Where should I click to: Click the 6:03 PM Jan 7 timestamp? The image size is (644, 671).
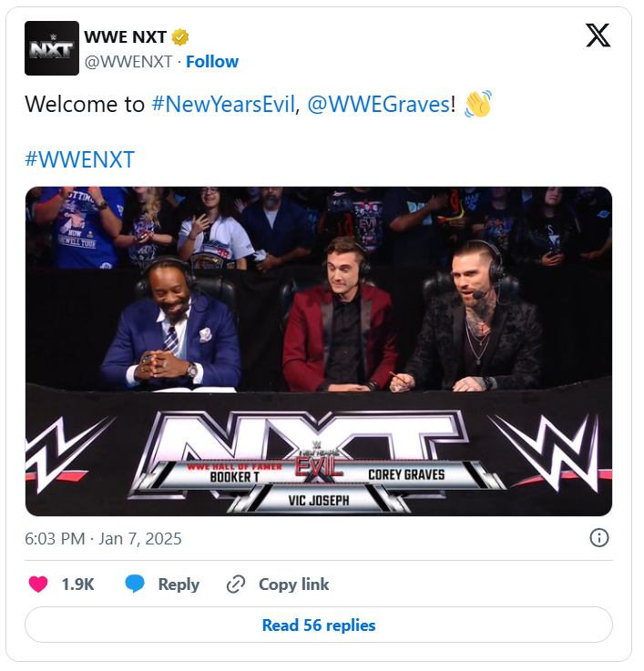pos(103,539)
